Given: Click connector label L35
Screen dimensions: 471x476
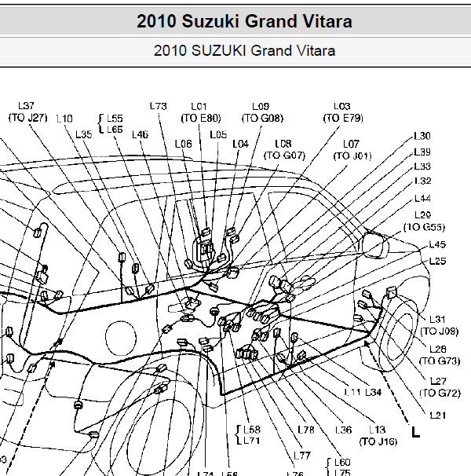Looking at the screenshot, I should pyautogui.click(x=84, y=134).
